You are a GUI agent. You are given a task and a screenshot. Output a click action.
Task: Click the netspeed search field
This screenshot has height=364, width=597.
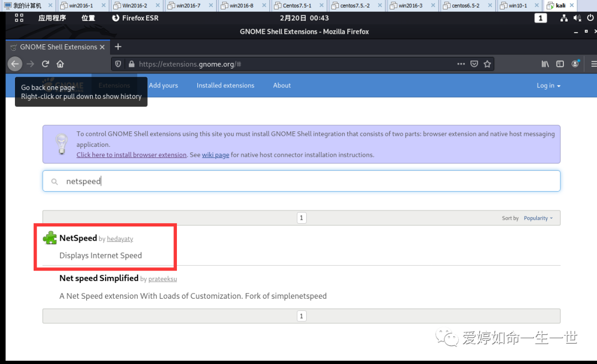tap(301, 181)
